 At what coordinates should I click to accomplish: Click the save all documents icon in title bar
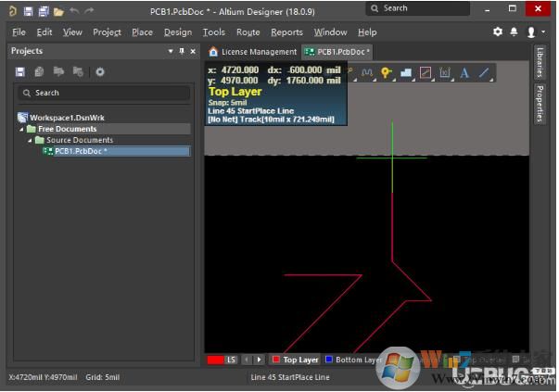44,11
